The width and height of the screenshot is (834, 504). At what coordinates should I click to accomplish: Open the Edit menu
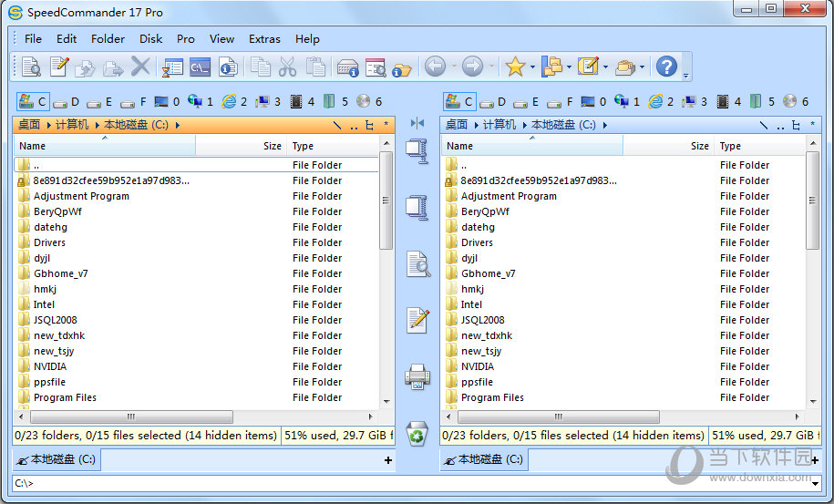pyautogui.click(x=67, y=39)
